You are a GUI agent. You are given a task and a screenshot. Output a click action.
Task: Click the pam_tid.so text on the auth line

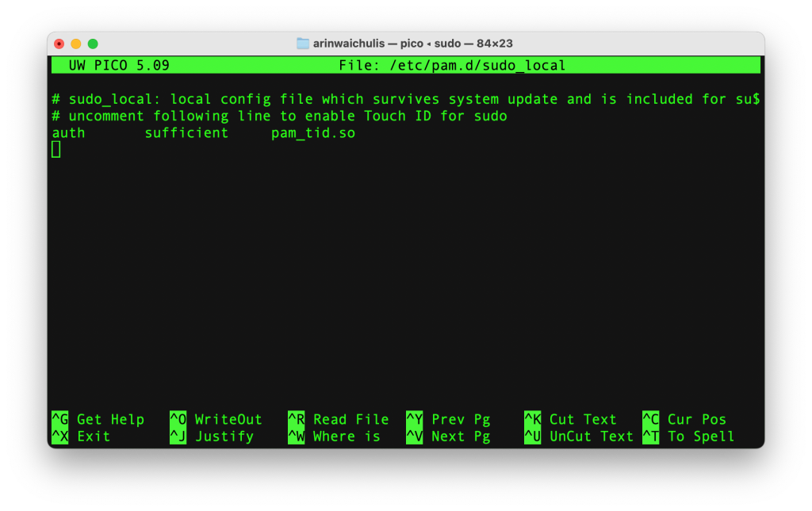coord(312,132)
